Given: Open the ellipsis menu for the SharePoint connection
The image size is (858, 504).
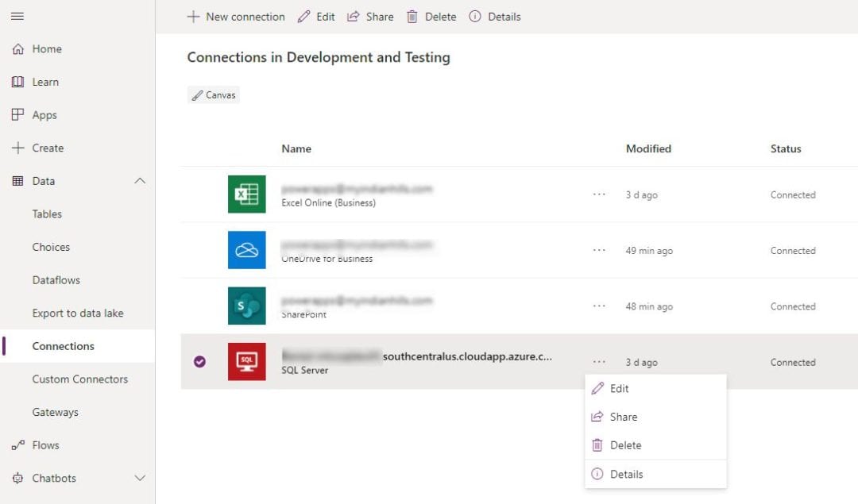Looking at the screenshot, I should (598, 306).
